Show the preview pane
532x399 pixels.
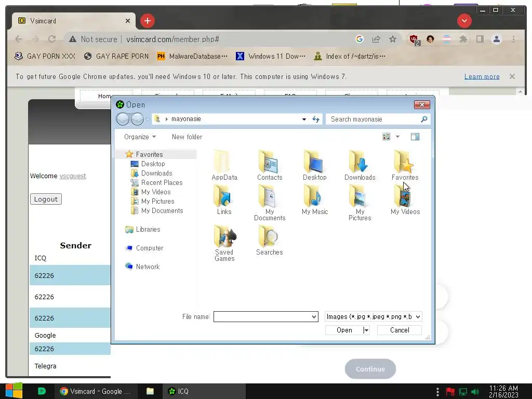(415, 137)
